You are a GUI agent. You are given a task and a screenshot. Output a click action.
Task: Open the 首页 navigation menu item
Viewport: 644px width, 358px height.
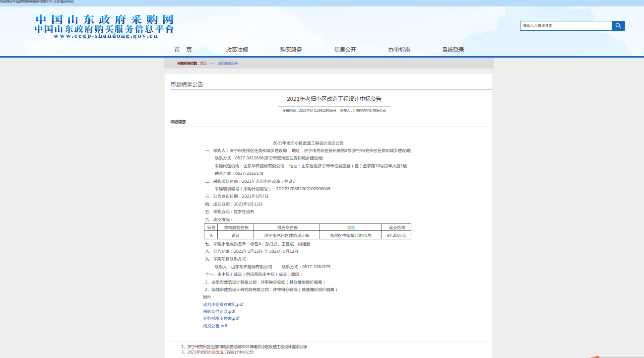click(x=183, y=50)
